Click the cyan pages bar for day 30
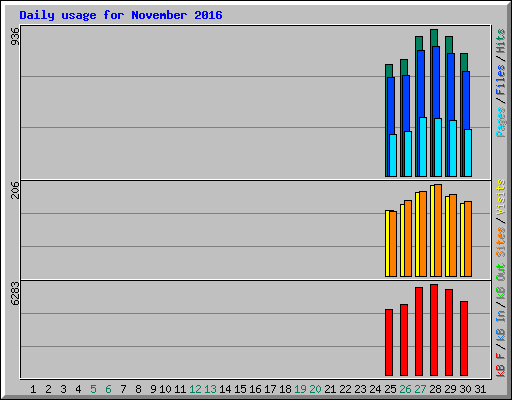512x400 pixels. pyautogui.click(x=468, y=153)
